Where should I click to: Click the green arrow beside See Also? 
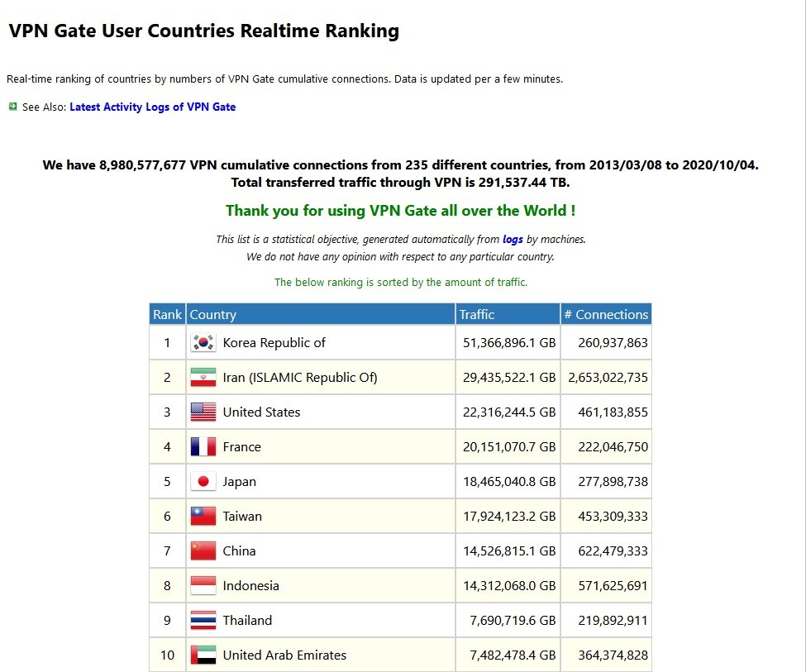[12, 107]
